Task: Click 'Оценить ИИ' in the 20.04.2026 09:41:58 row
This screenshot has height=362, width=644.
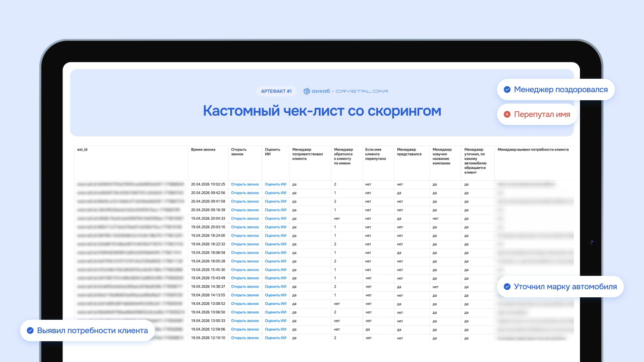Action: coord(275,201)
